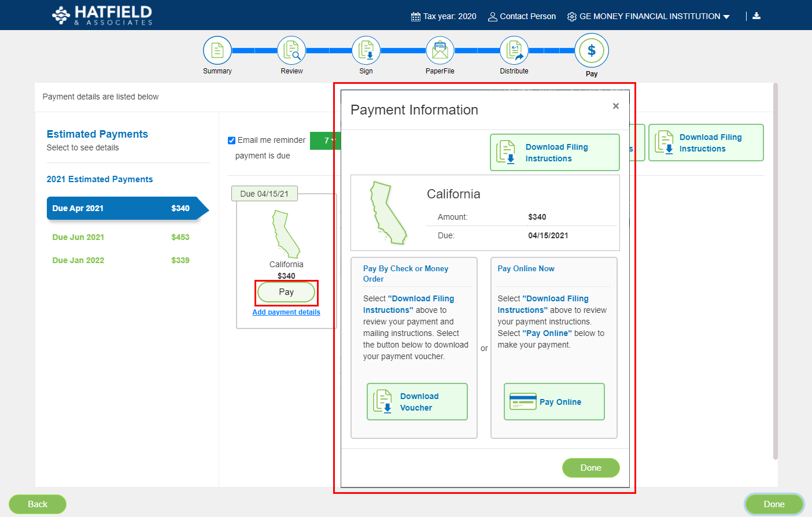Screen dimensions: 812x517
Task: Open the Contact Person info
Action: (x=522, y=16)
